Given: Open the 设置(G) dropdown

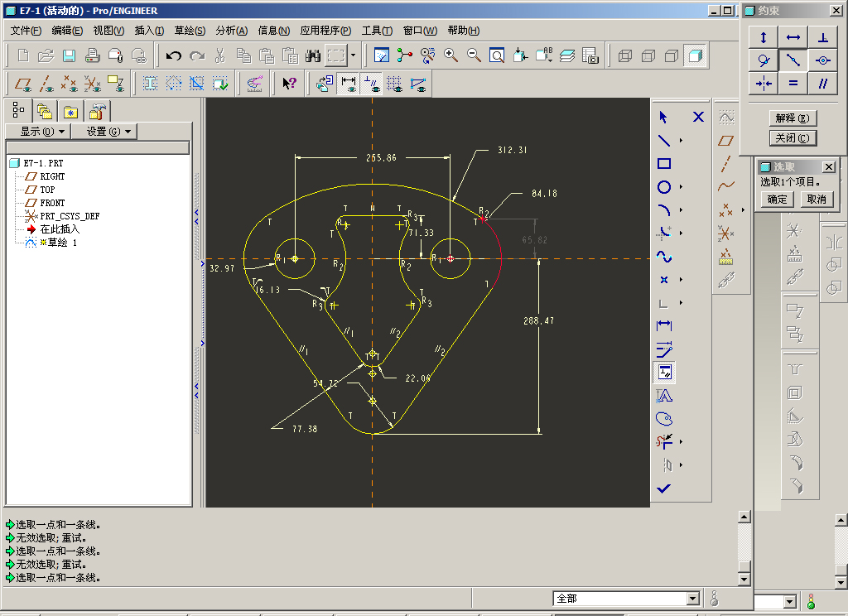Looking at the screenshot, I should [104, 132].
